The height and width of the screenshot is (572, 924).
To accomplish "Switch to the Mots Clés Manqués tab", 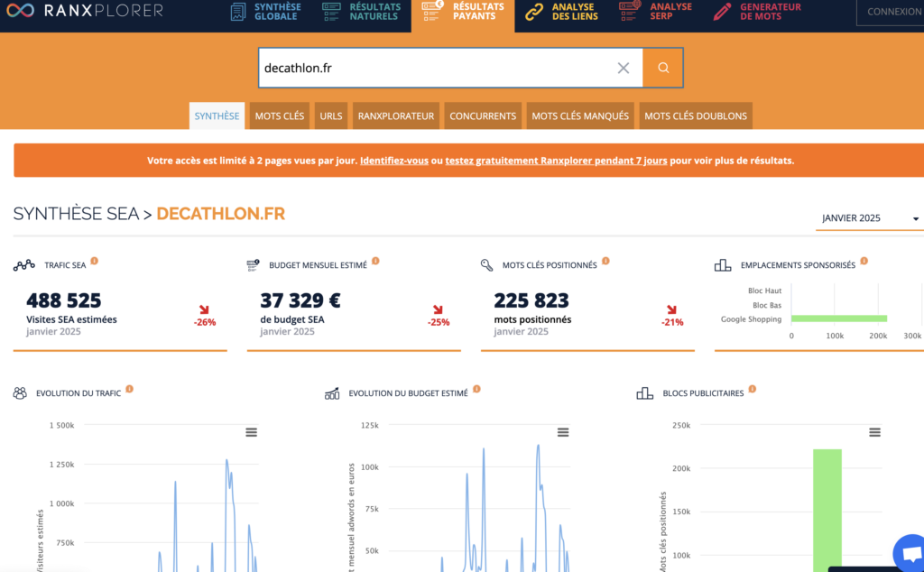I will point(580,115).
